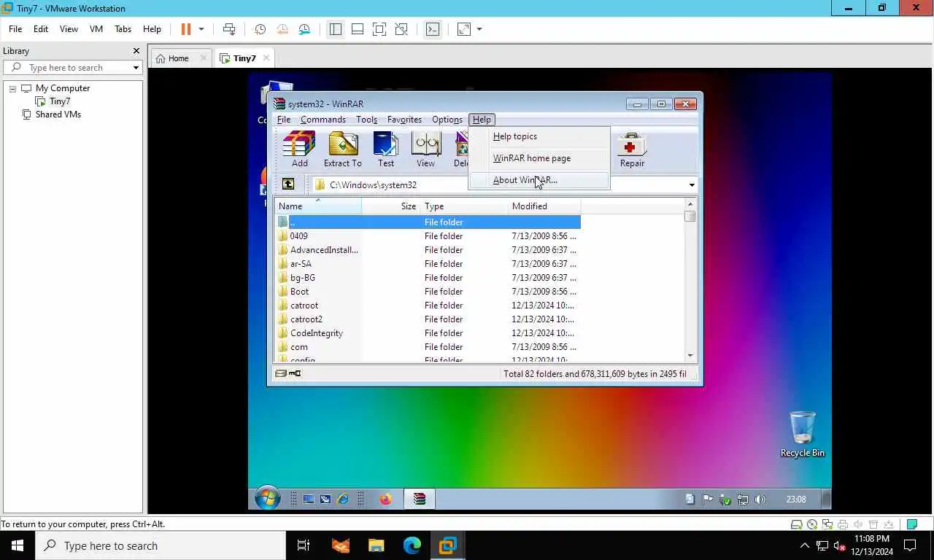Viewport: 934px width, 560px height.
Task: Sort the file list by Name column header
Action: coord(318,206)
